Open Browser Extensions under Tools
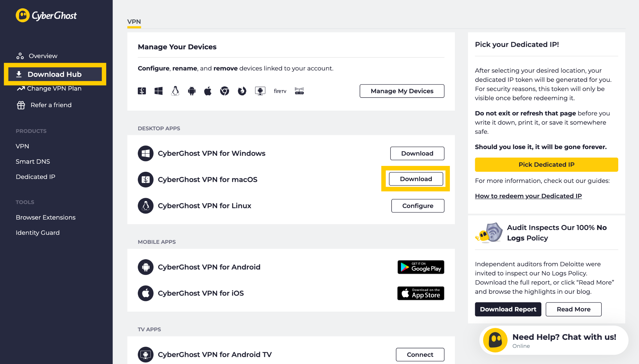The image size is (639, 364). (x=45, y=217)
